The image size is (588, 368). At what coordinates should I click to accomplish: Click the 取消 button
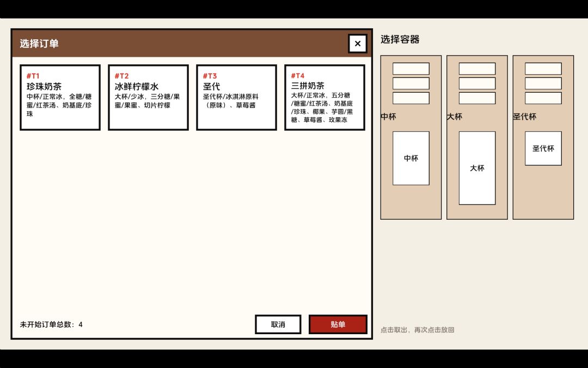pyautogui.click(x=278, y=324)
